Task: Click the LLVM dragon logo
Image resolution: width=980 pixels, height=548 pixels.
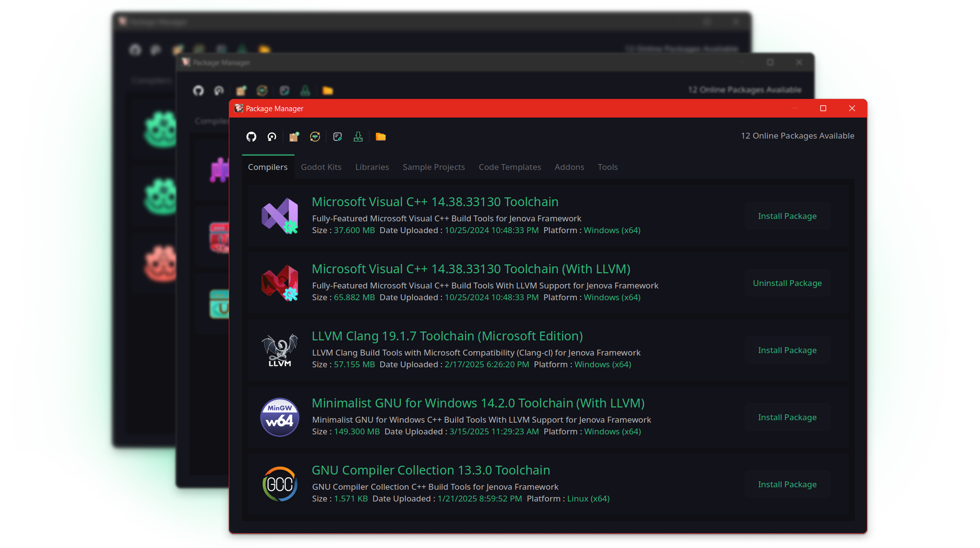Action: click(x=279, y=350)
